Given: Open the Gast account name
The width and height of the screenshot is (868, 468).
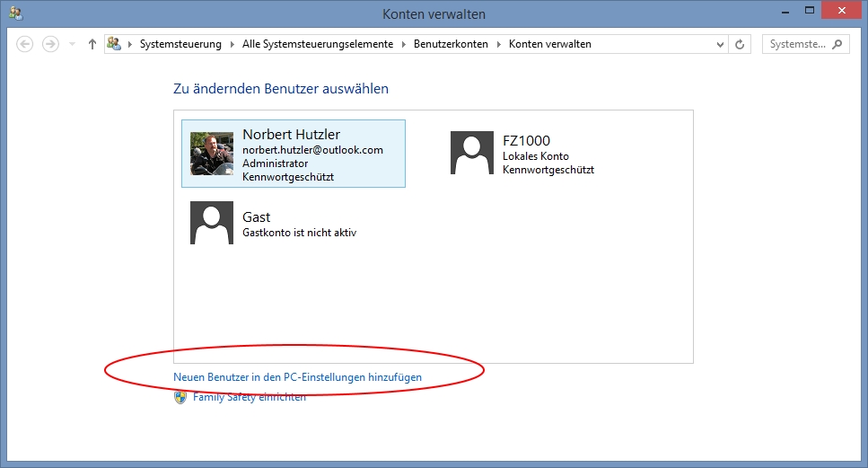Looking at the screenshot, I should 257,217.
